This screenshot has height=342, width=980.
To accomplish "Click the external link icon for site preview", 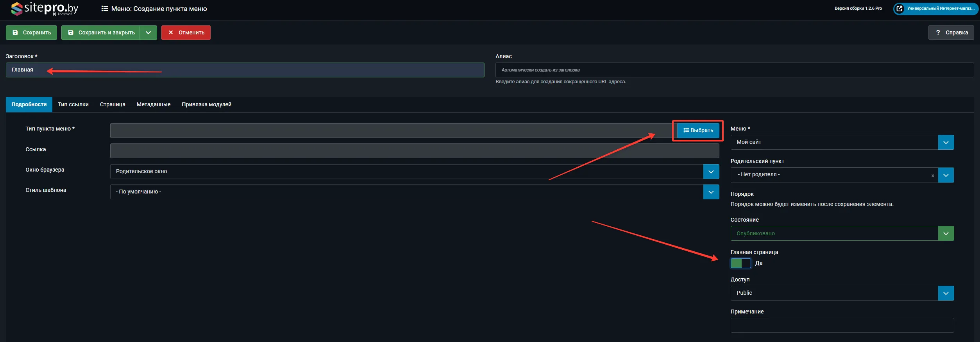I will (900, 9).
